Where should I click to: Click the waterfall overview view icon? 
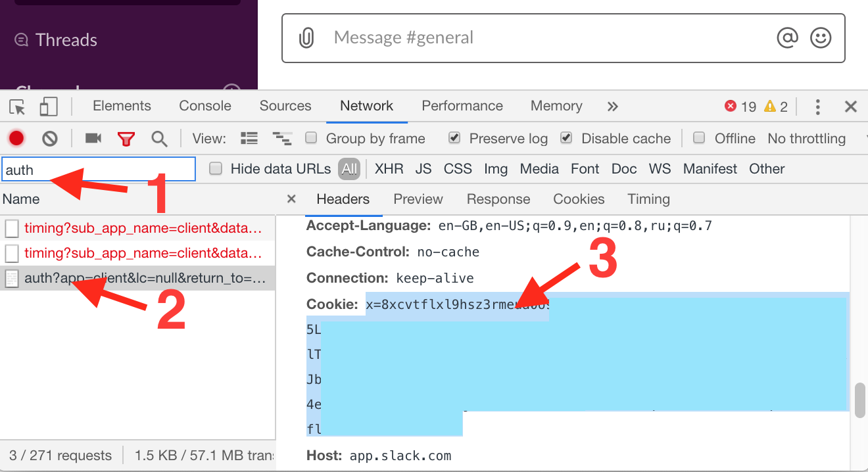pos(282,138)
